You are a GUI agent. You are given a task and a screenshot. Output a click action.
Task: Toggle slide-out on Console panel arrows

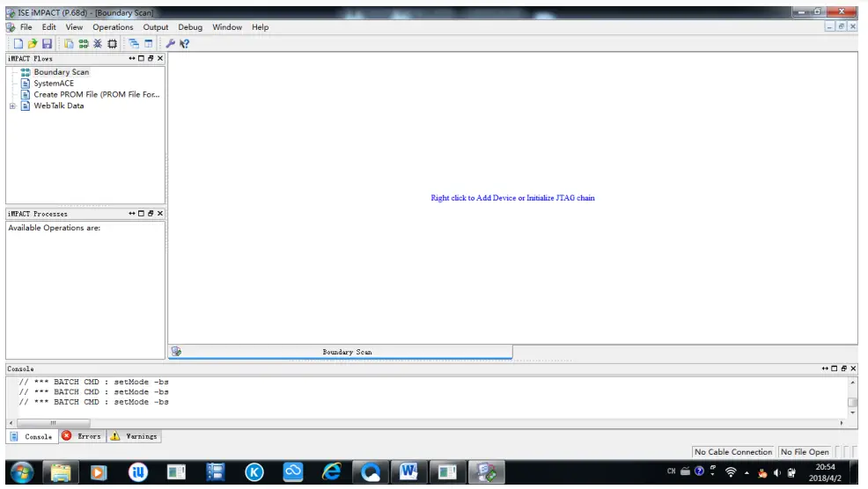(x=825, y=369)
